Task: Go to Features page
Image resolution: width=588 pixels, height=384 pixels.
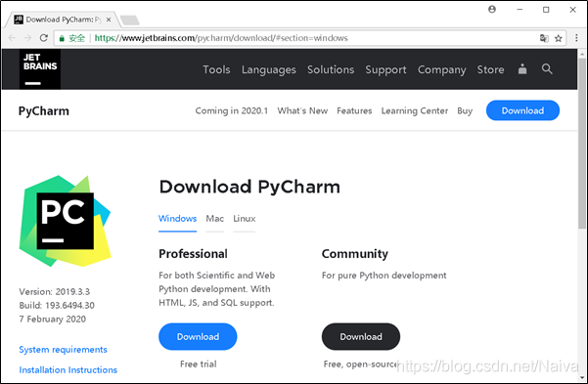Action: coord(354,110)
